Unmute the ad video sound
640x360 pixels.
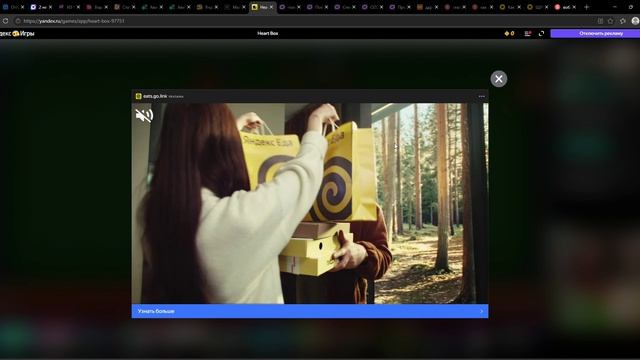[x=144, y=116]
